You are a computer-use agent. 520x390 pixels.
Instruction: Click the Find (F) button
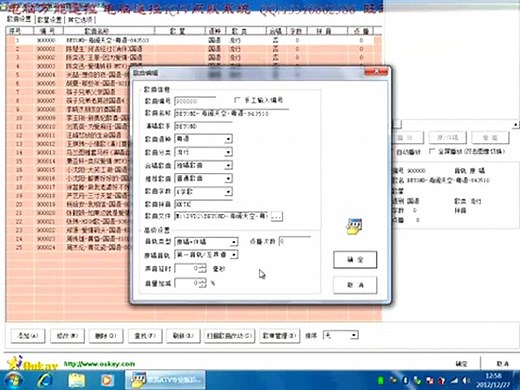click(145, 336)
